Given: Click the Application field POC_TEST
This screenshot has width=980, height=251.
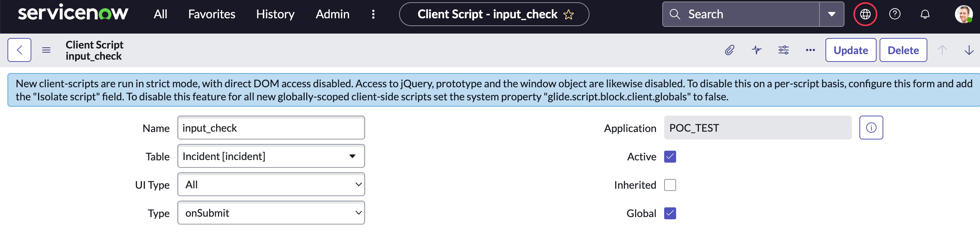Looking at the screenshot, I should click(757, 128).
